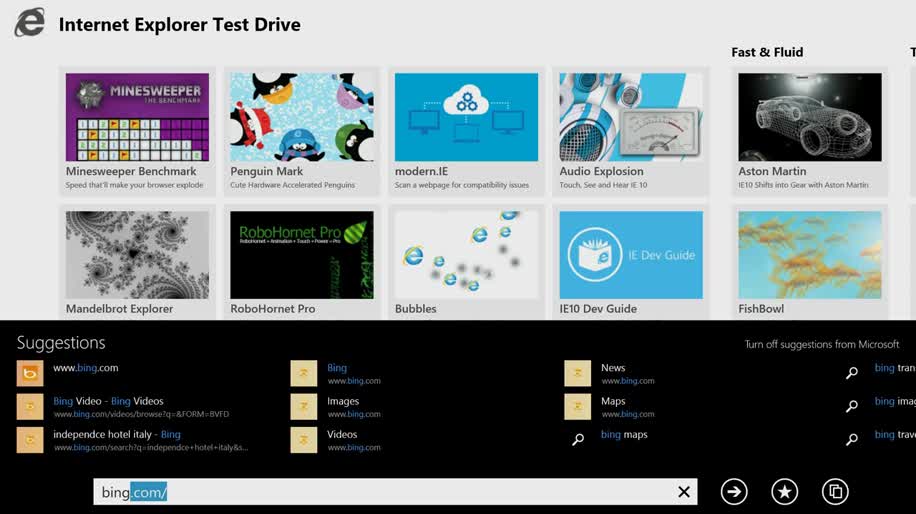Click the icon beside the Images suggestion
The height and width of the screenshot is (514, 916).
[x=304, y=407]
